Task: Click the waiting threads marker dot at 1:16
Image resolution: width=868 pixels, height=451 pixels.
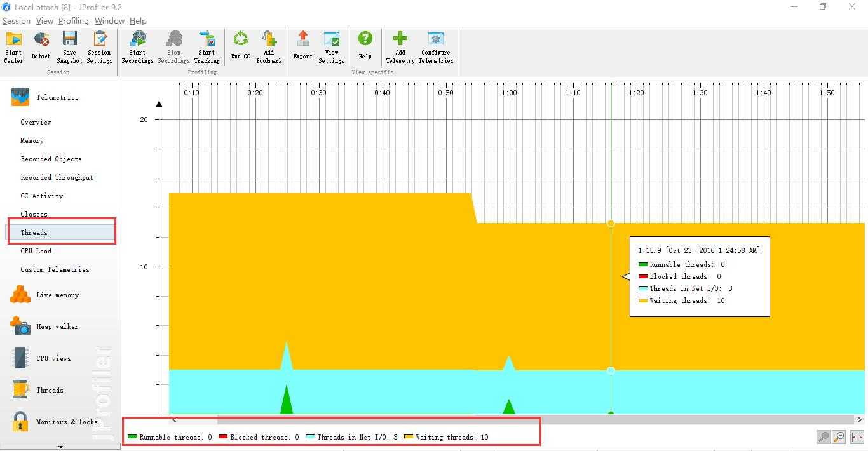Action: tap(611, 223)
